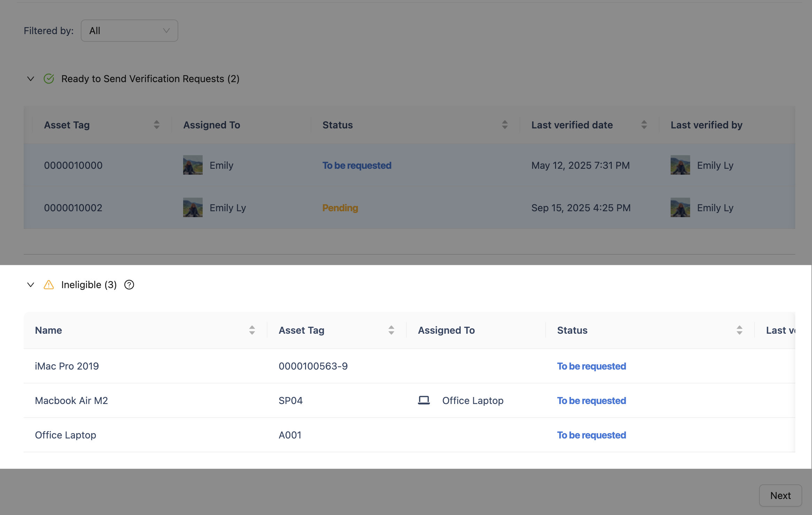Click the Next button
Screen dimensions: 812x515
(780, 495)
